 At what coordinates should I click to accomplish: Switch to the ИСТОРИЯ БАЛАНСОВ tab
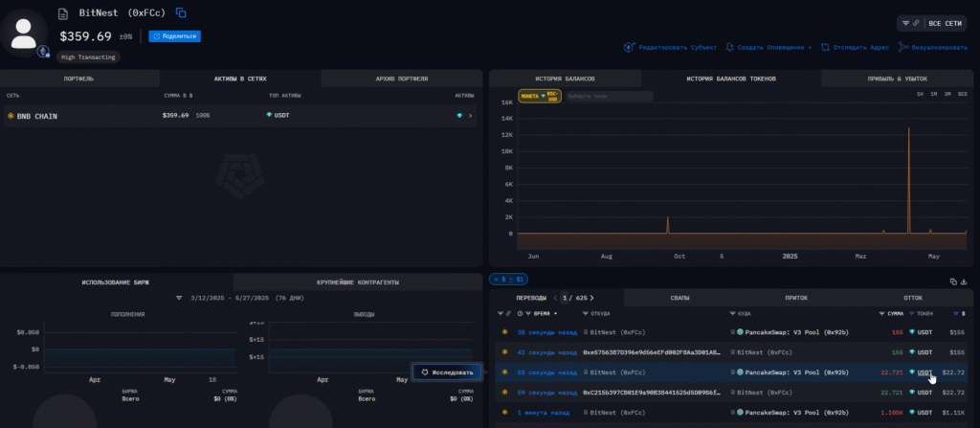click(x=565, y=79)
